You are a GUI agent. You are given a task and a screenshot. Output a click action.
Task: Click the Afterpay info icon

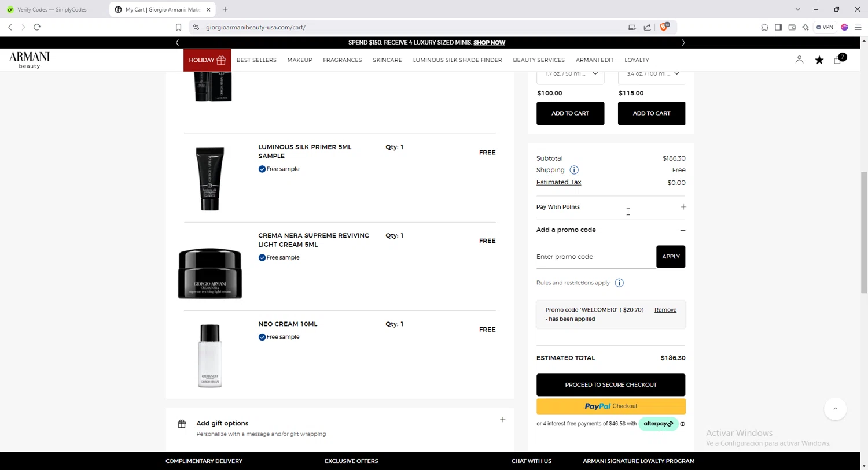tap(683, 424)
